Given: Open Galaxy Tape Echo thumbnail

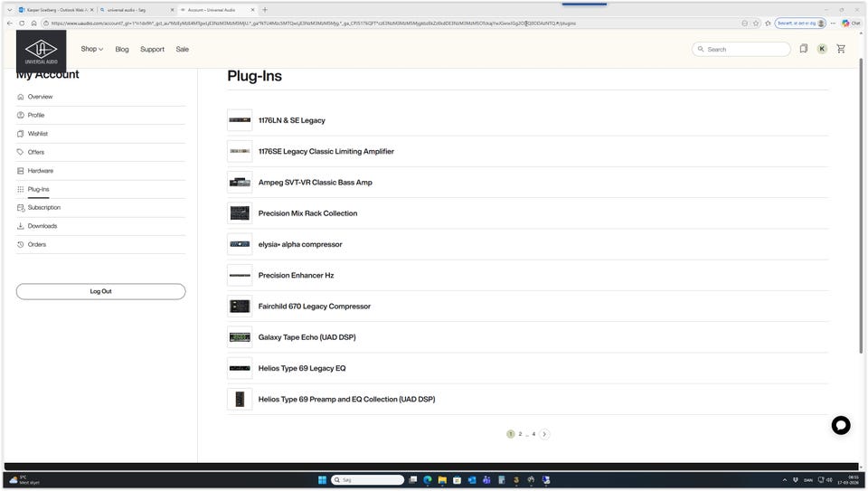Looking at the screenshot, I should [240, 337].
